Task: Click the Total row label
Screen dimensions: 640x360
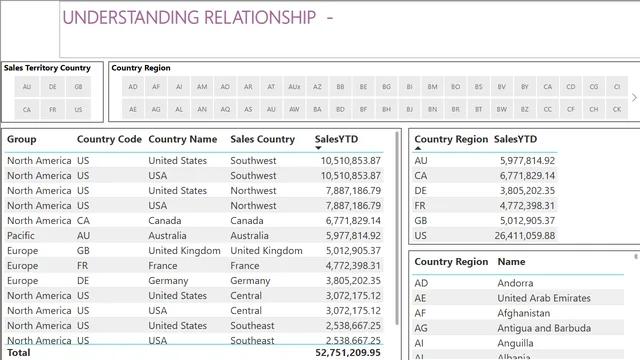Action: pos(19,352)
